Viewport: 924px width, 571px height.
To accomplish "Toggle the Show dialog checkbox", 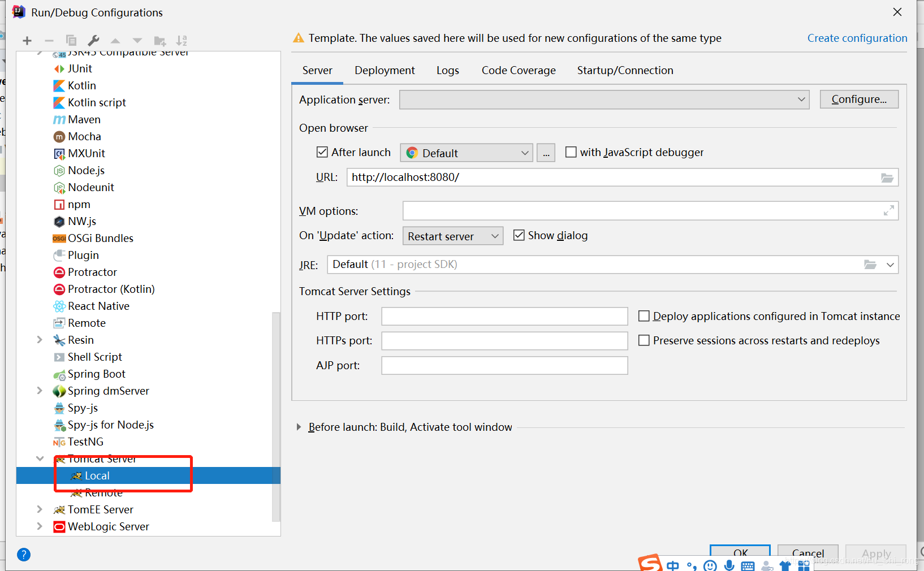I will (x=519, y=235).
